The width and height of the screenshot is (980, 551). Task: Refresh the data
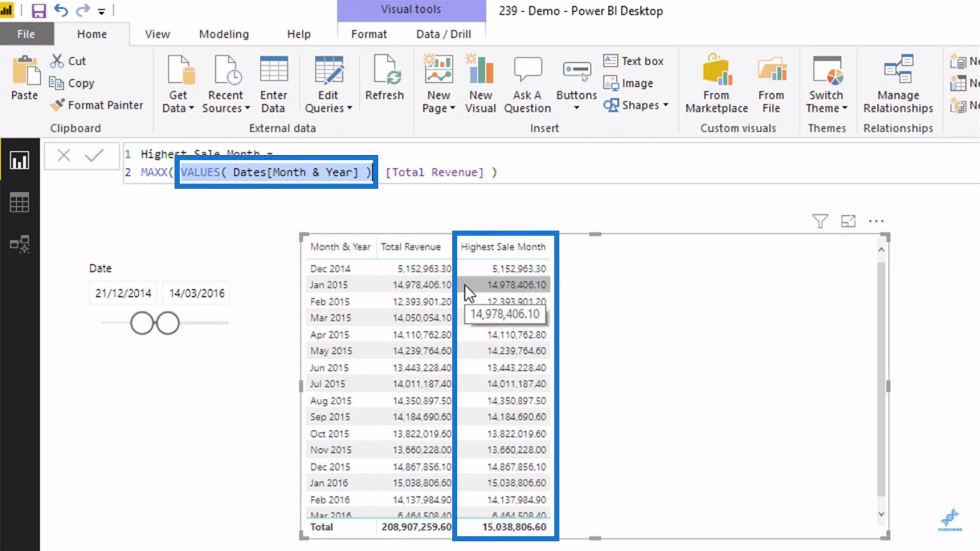pos(384,78)
